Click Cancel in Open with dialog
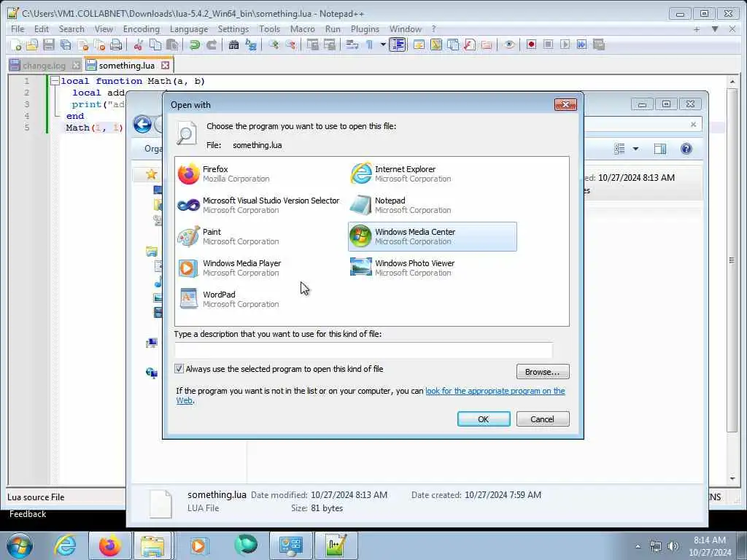This screenshot has width=747, height=560. click(x=543, y=419)
